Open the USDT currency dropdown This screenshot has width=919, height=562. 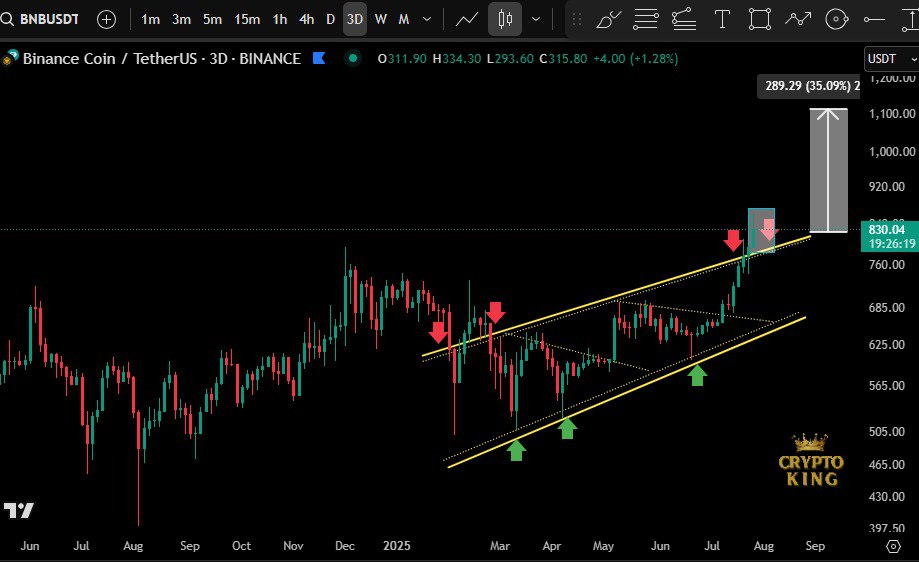[890, 58]
